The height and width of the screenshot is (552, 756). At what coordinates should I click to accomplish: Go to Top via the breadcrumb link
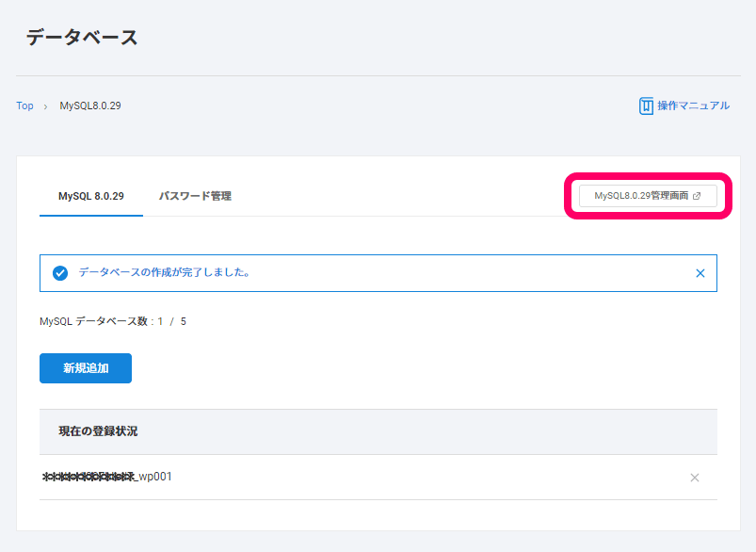[24, 106]
